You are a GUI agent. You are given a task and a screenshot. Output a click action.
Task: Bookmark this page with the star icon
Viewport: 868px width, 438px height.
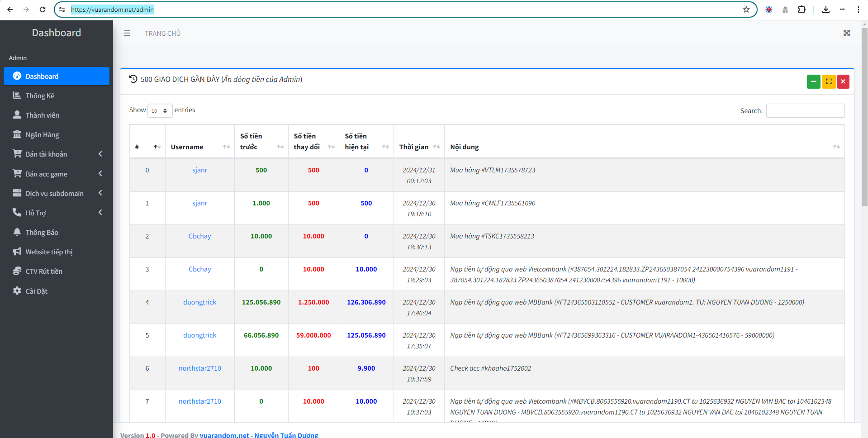click(x=746, y=10)
